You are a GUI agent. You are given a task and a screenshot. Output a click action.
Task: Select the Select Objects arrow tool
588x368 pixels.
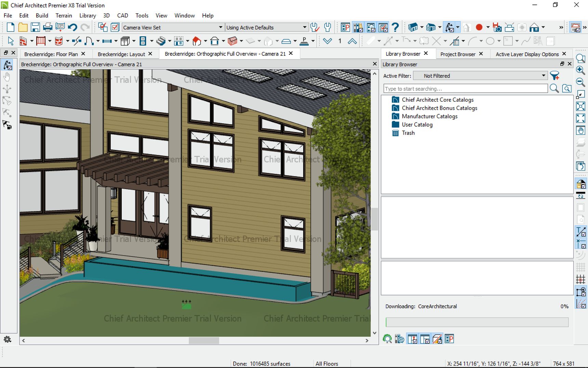(11, 41)
